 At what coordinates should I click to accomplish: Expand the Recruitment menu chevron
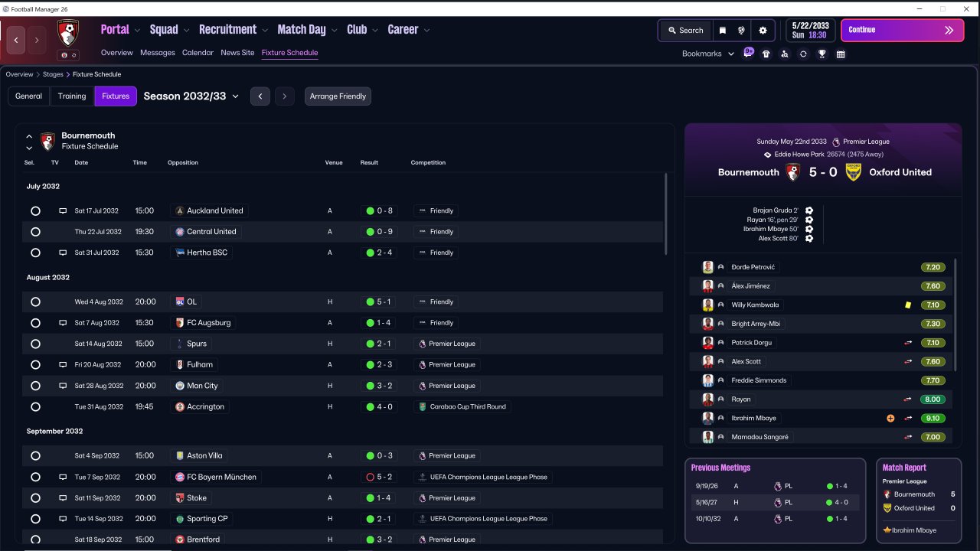[x=265, y=31]
